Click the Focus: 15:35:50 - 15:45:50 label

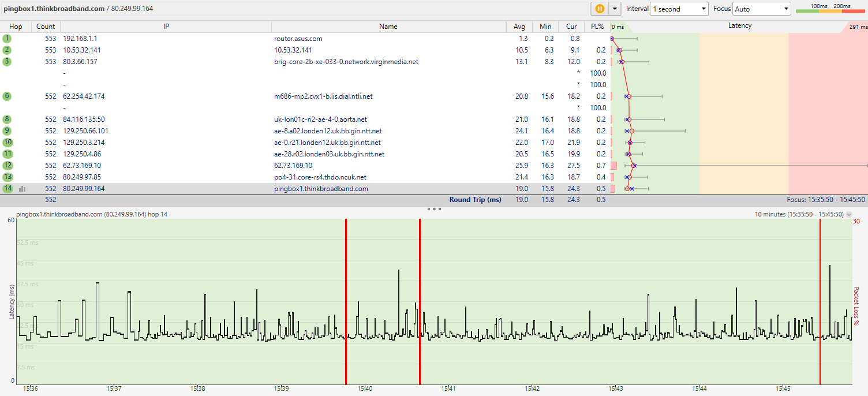826,200
